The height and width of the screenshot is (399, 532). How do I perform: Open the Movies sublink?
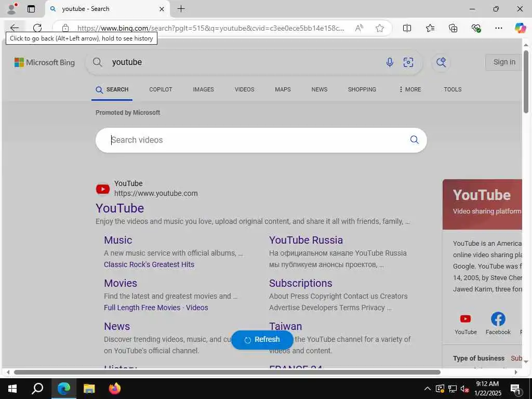121,283
